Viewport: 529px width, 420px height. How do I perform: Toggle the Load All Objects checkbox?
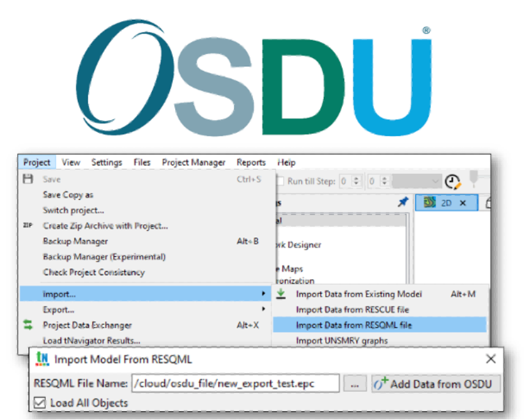(x=40, y=403)
